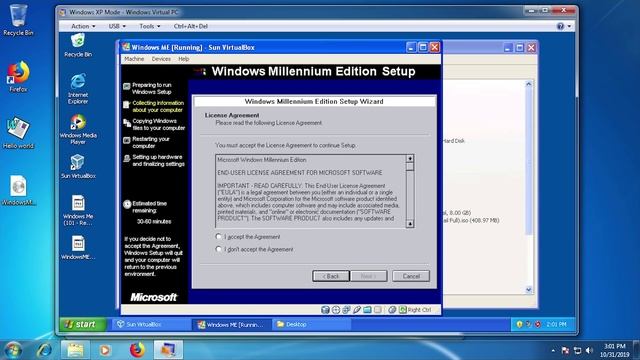Click the blank VirtualBox status indicator
Screen dimensions: 640x360
point(378,310)
